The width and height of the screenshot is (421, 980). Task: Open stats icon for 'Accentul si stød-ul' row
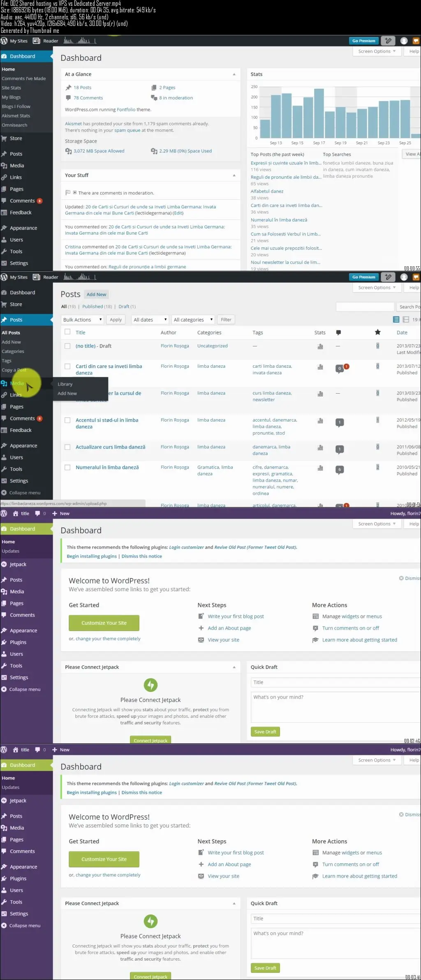pyautogui.click(x=320, y=421)
